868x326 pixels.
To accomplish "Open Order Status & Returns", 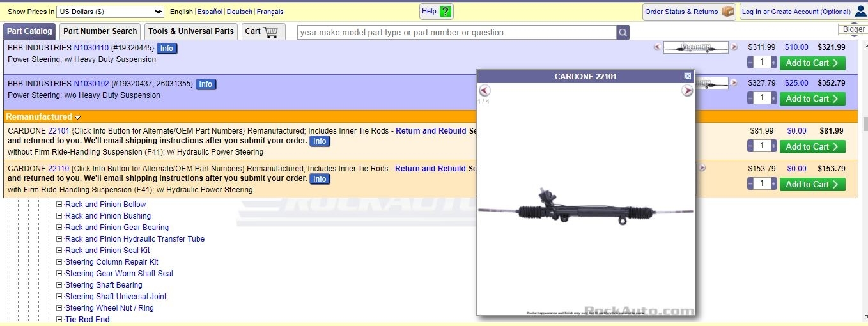I will coord(689,12).
